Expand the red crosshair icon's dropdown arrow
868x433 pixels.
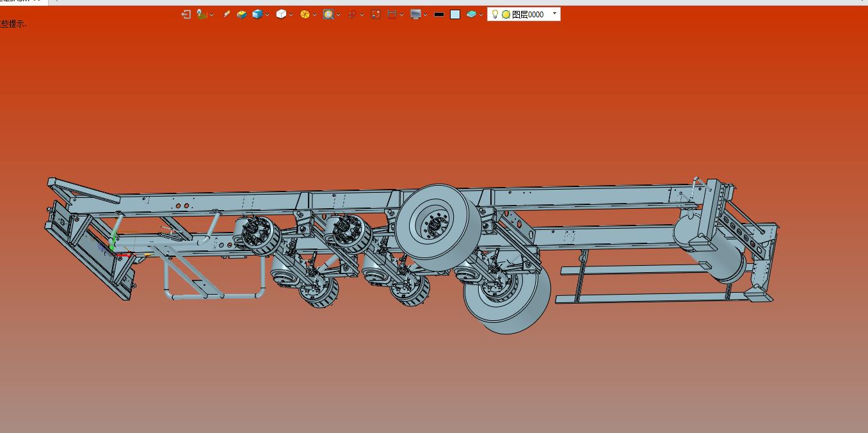pyautogui.click(x=362, y=15)
